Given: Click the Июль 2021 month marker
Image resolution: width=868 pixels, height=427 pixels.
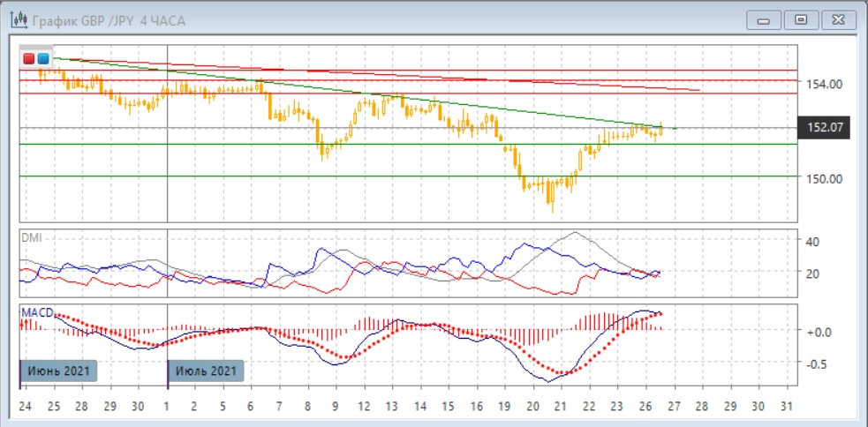Looking at the screenshot, I should (206, 371).
